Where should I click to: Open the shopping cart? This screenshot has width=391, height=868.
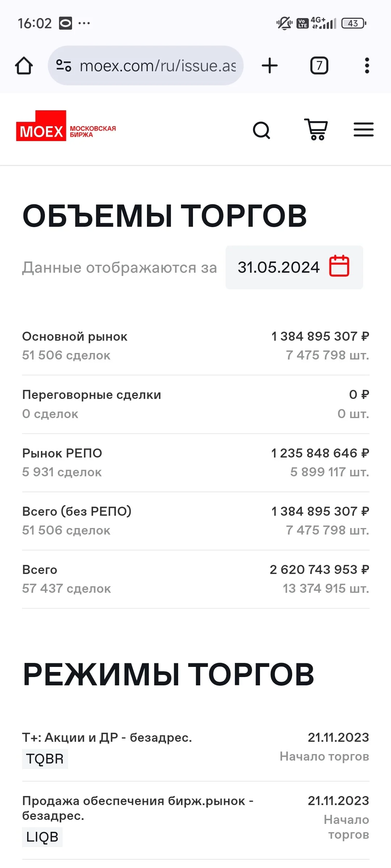(316, 129)
